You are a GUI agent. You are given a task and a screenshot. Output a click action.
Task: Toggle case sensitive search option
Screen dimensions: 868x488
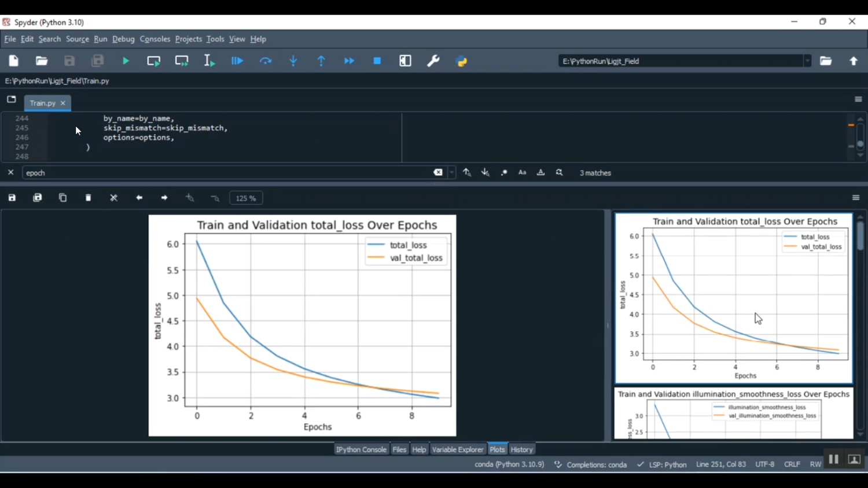[x=522, y=173]
